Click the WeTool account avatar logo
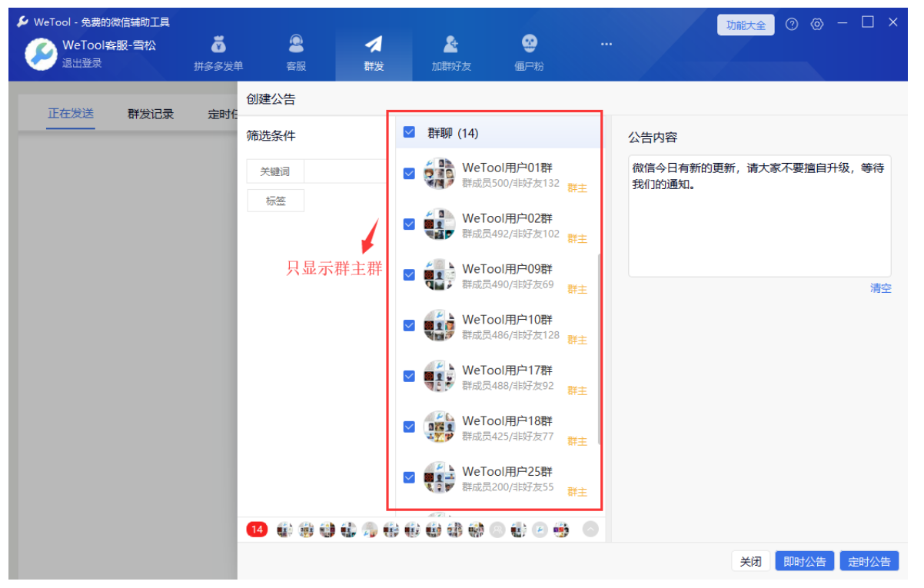 pyautogui.click(x=41, y=54)
